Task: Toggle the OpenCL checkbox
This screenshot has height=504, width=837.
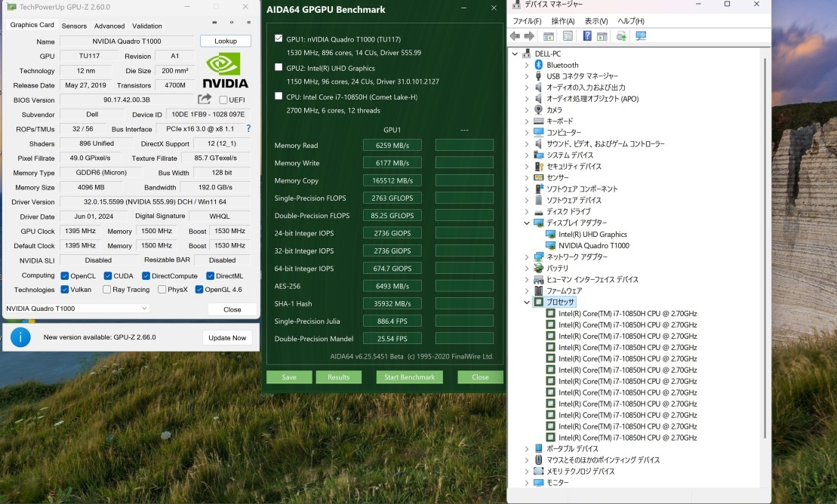Action: 65,275
